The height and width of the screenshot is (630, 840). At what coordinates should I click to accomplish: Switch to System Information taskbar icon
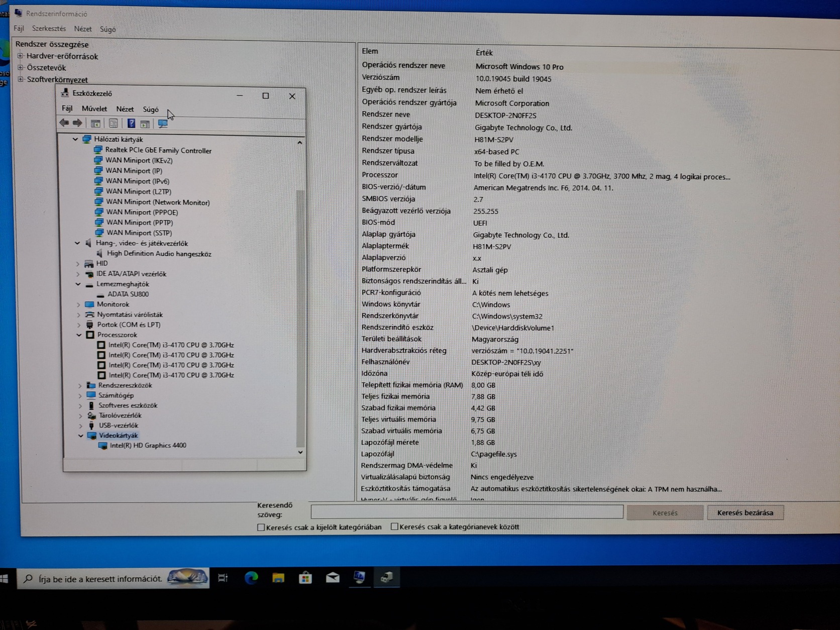(359, 578)
